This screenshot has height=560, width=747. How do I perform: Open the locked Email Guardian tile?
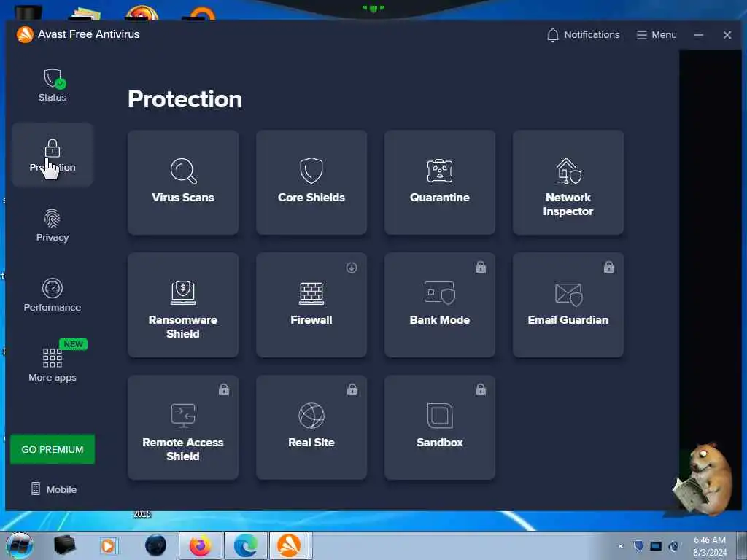pyautogui.click(x=568, y=305)
